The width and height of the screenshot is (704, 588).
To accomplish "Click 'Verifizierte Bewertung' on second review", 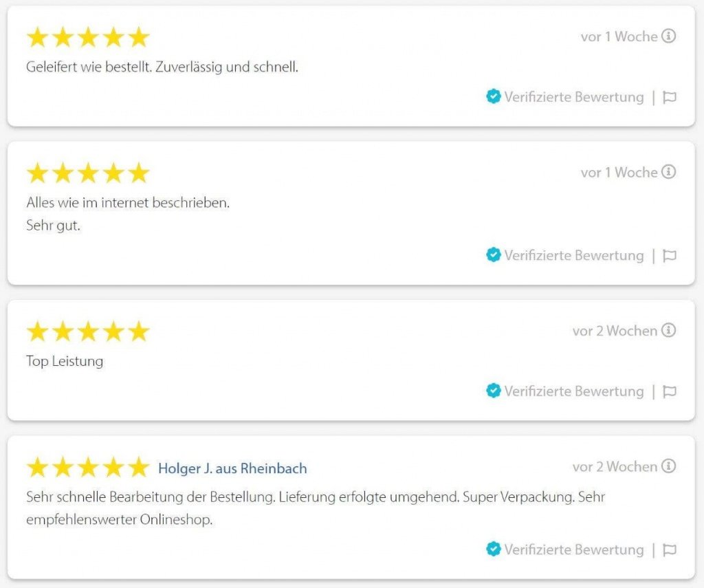I will [x=574, y=256].
